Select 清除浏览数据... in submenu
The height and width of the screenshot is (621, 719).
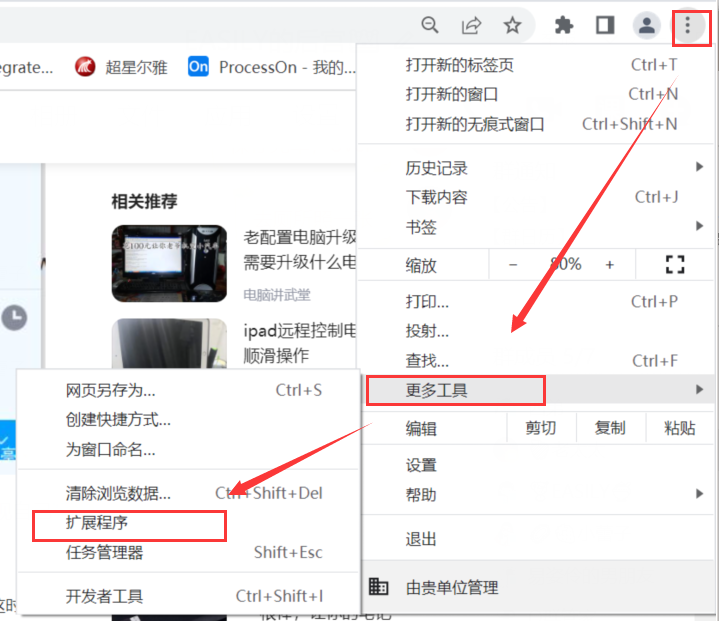(189, 493)
